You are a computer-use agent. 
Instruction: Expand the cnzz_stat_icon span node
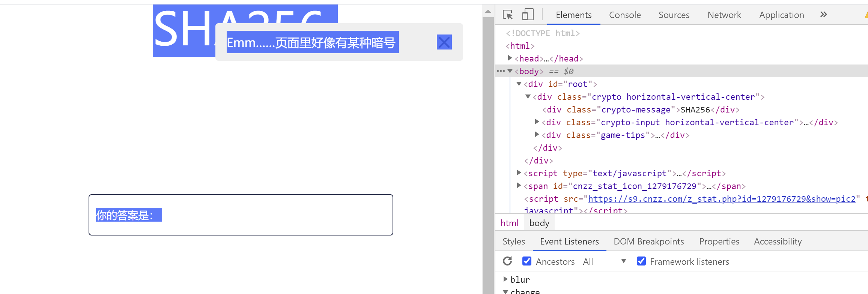(519, 186)
